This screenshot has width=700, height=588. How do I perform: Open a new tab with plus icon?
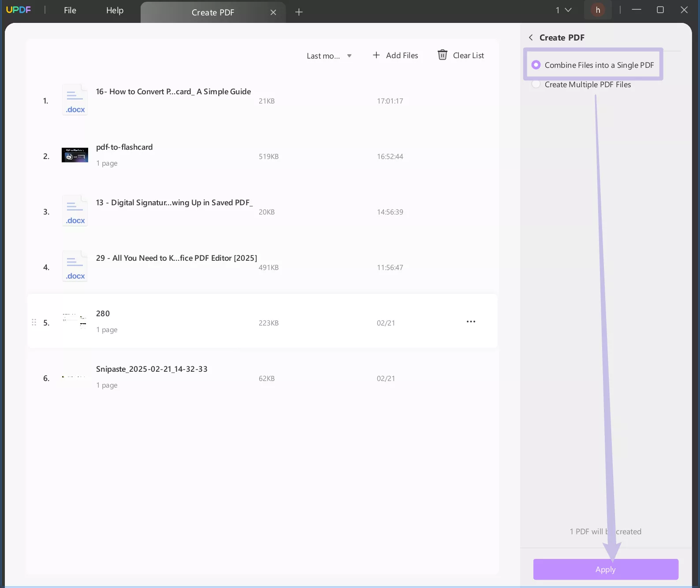pos(299,12)
